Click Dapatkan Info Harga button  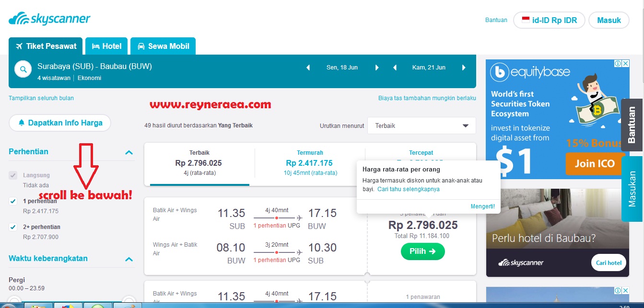pyautogui.click(x=60, y=123)
